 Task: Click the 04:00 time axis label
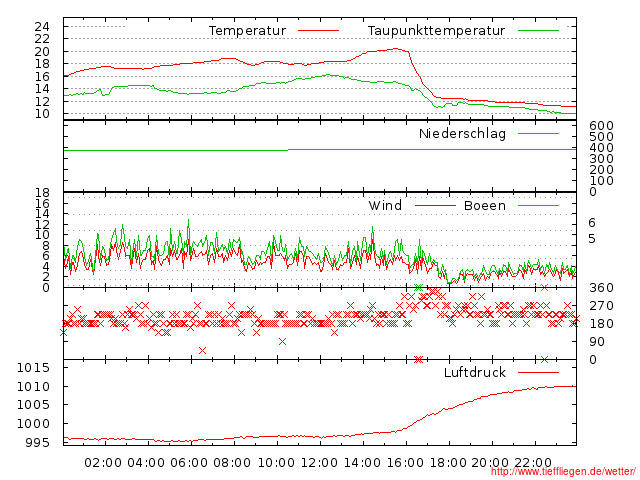[x=146, y=463]
